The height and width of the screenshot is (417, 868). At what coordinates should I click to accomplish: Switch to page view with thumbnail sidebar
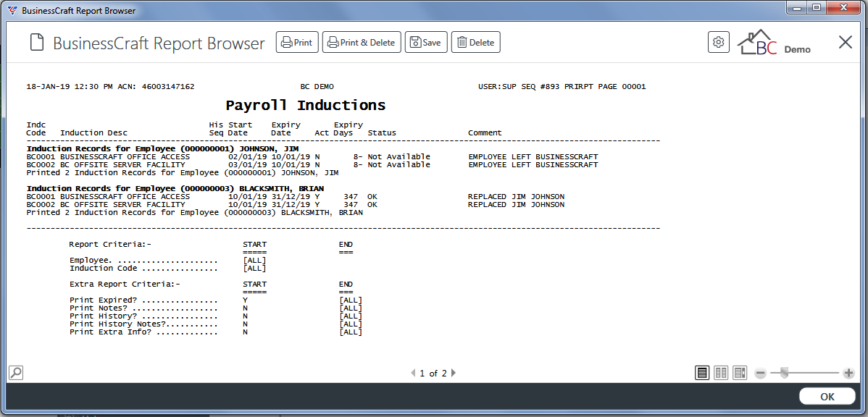pos(740,373)
